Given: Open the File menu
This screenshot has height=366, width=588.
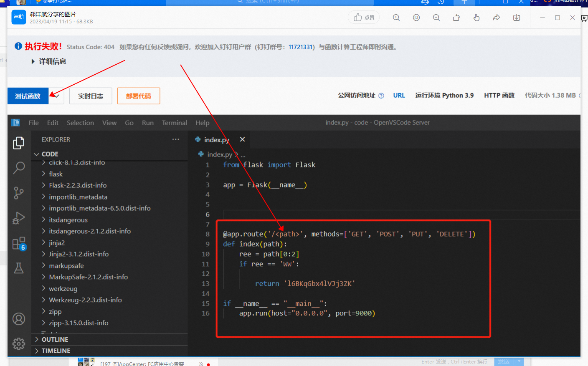Looking at the screenshot, I should [34, 123].
